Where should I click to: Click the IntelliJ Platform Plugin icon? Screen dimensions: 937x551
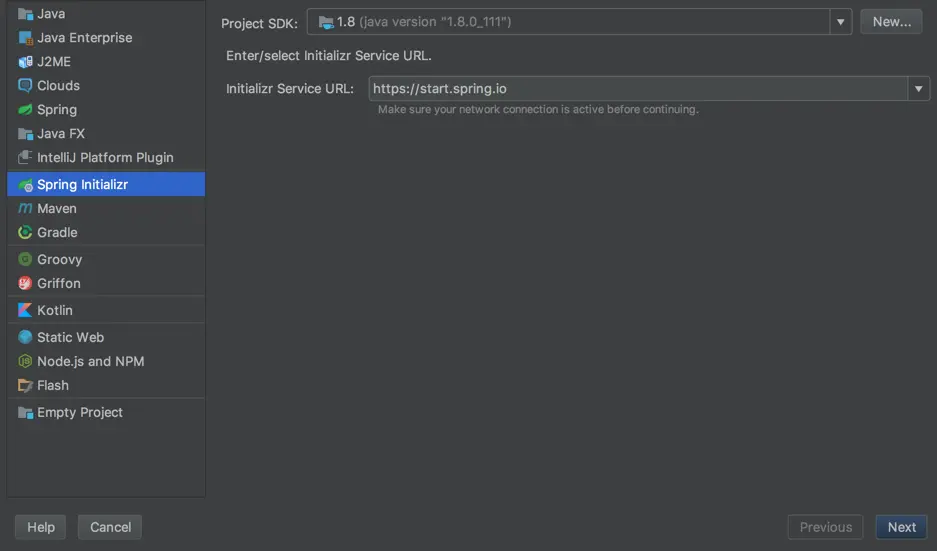[25, 157]
